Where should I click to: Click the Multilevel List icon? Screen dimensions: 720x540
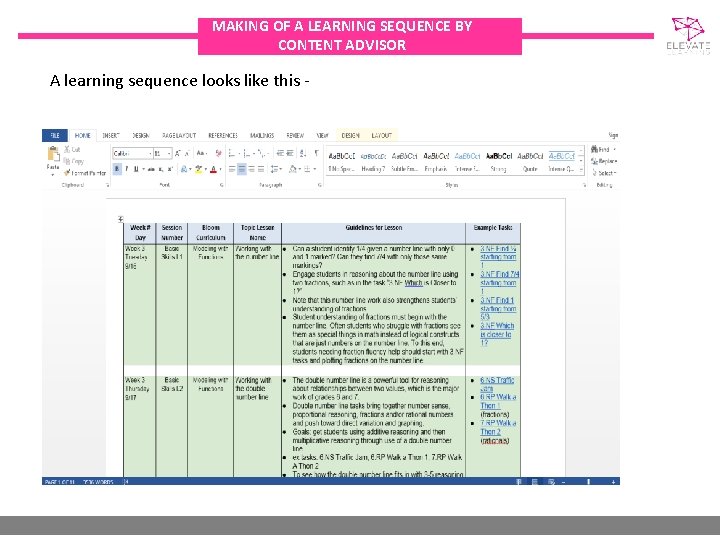(x=261, y=153)
